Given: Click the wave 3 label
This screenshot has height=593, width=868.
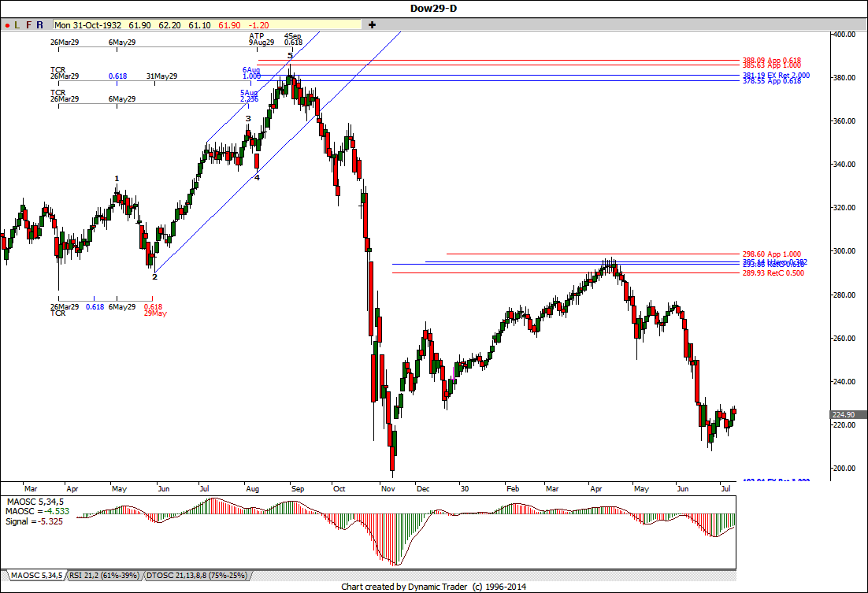Looking at the screenshot, I should coord(248,118).
